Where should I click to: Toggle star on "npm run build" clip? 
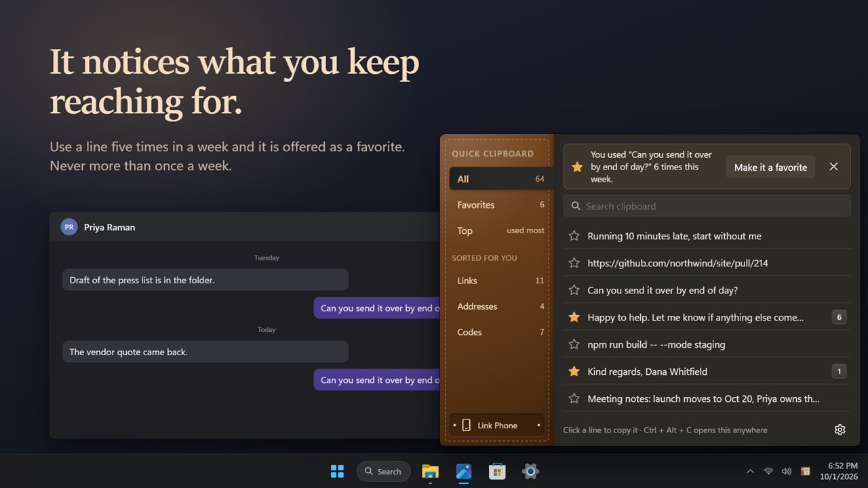(574, 344)
